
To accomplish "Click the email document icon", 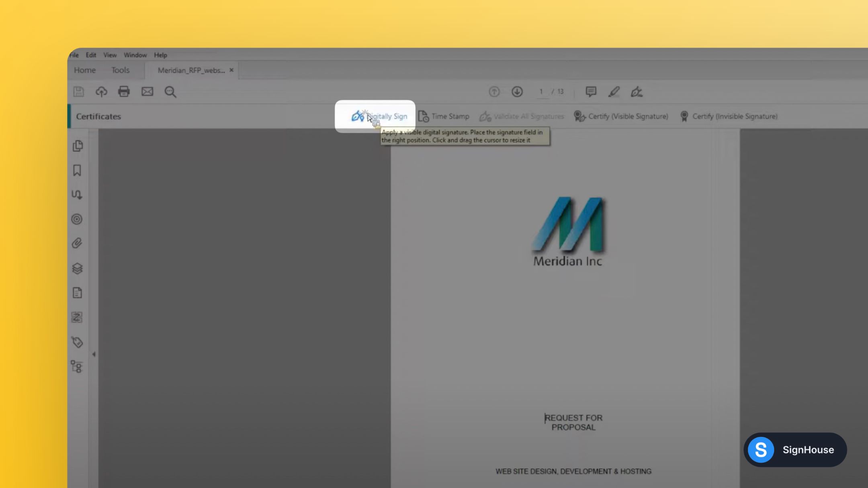I will [x=147, y=92].
